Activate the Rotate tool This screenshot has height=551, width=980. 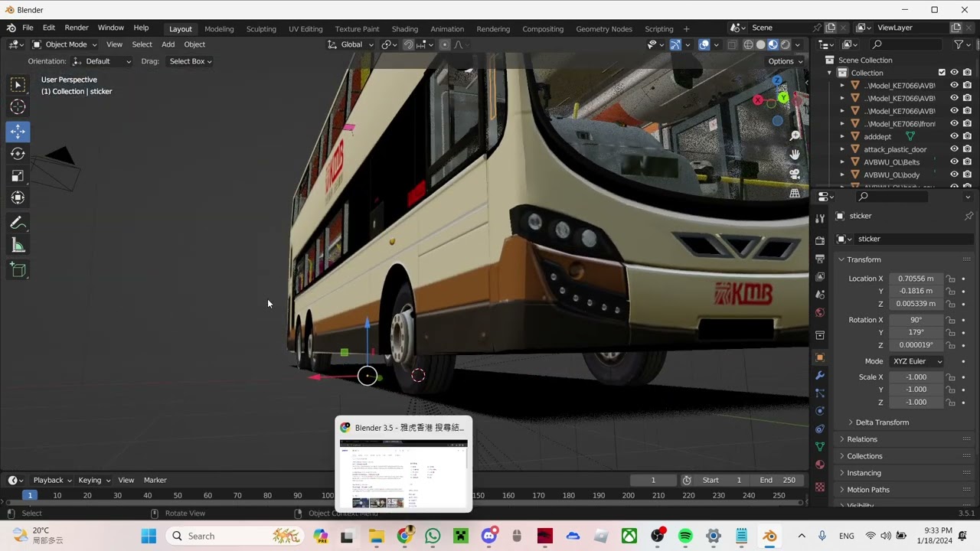click(x=18, y=154)
